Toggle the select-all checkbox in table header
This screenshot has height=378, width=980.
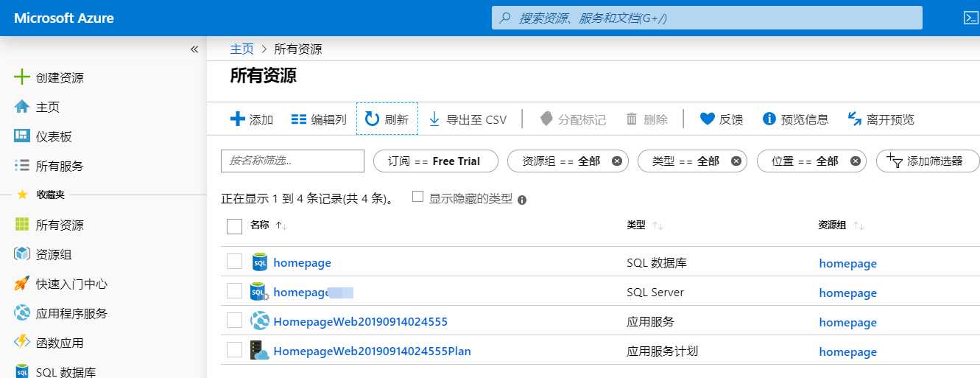pyautogui.click(x=235, y=226)
